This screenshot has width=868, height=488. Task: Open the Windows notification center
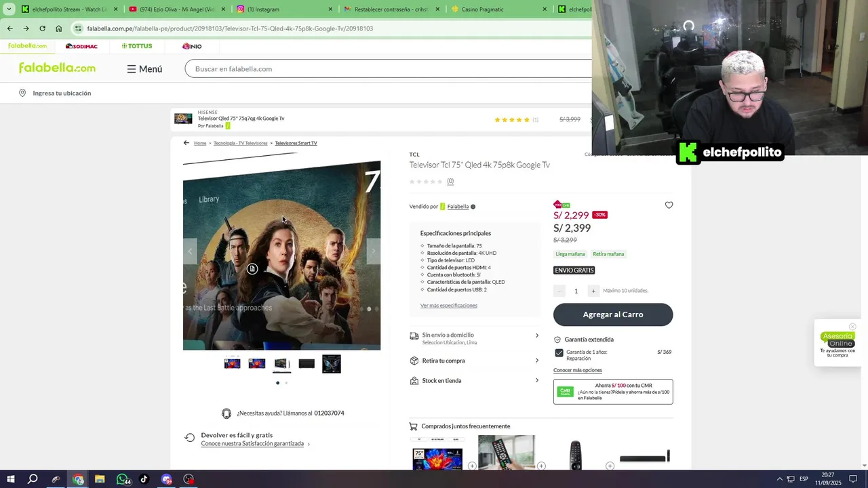pyautogui.click(x=853, y=479)
